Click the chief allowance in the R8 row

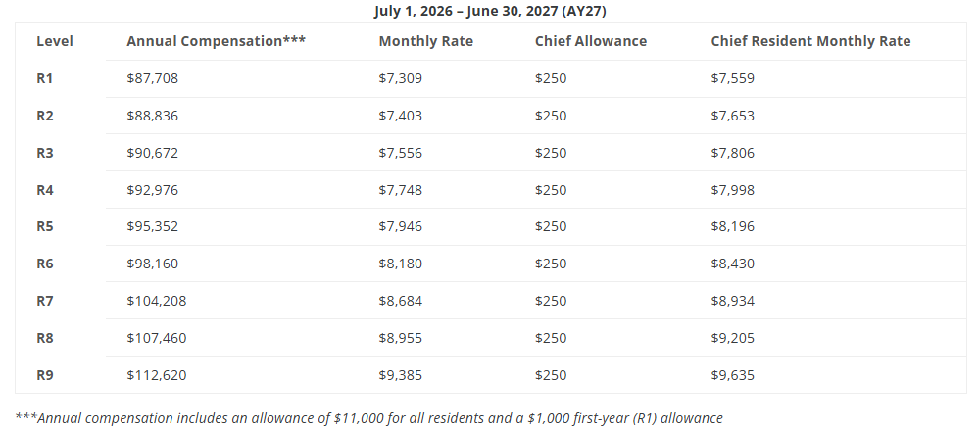click(x=551, y=338)
